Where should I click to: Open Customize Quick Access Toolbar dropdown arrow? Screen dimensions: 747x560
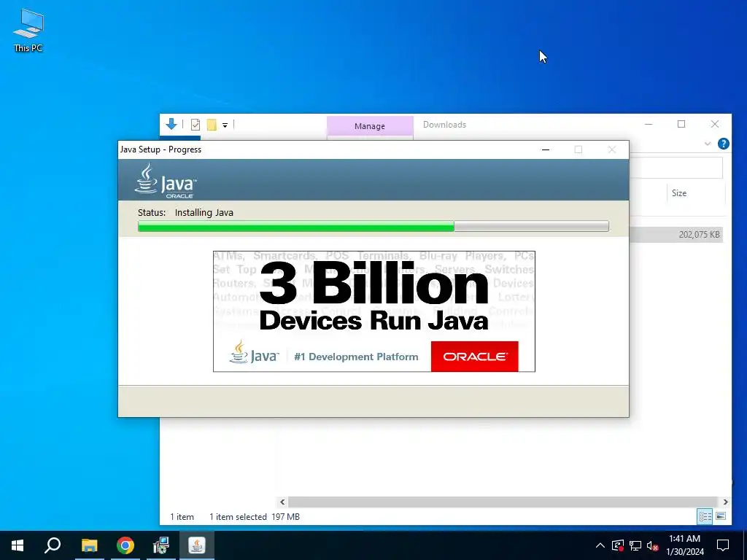pos(225,125)
